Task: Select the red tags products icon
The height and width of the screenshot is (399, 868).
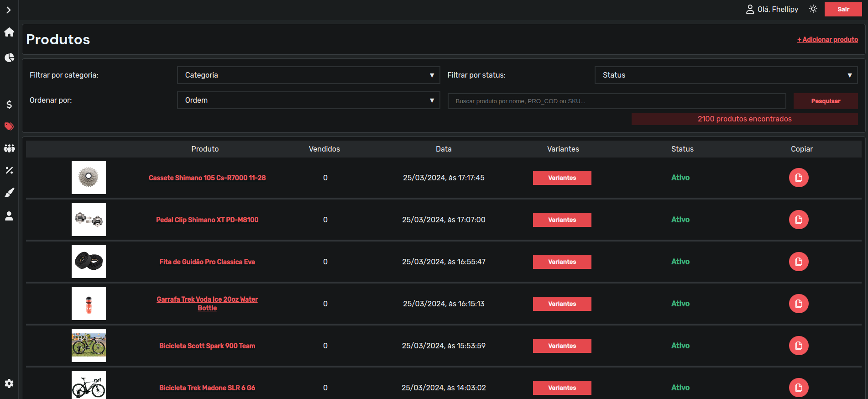Action: pos(9,126)
